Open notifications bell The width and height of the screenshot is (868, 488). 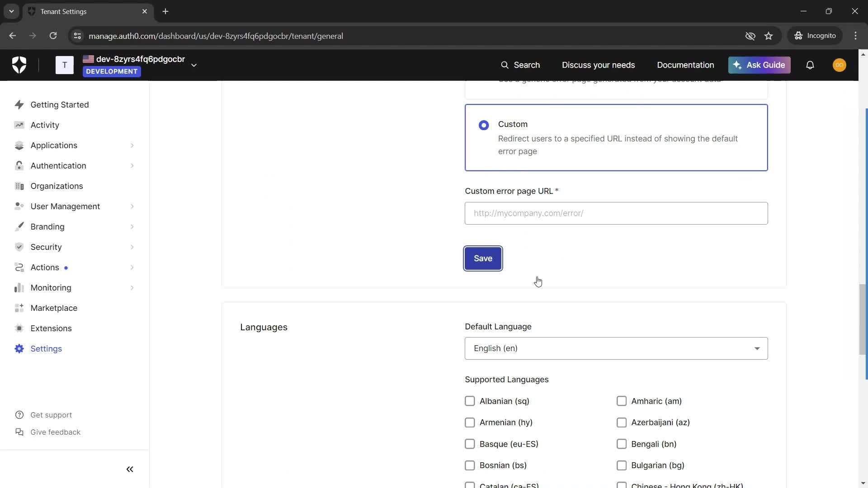810,65
